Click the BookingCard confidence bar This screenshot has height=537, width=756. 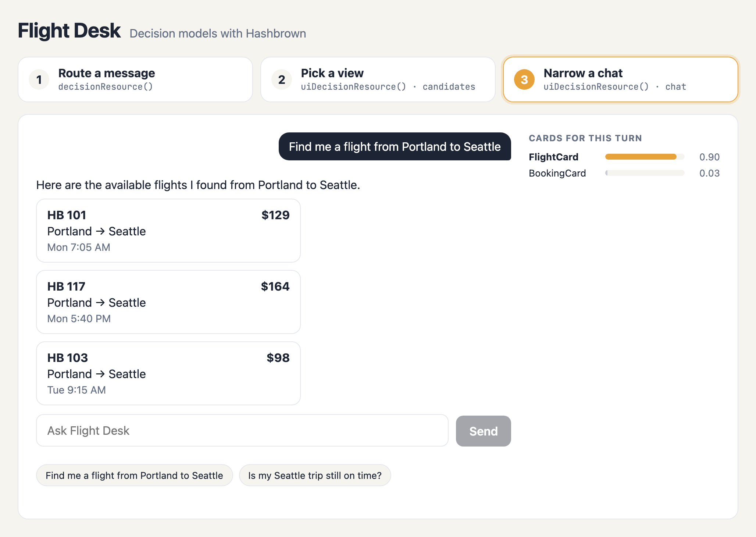(x=645, y=173)
